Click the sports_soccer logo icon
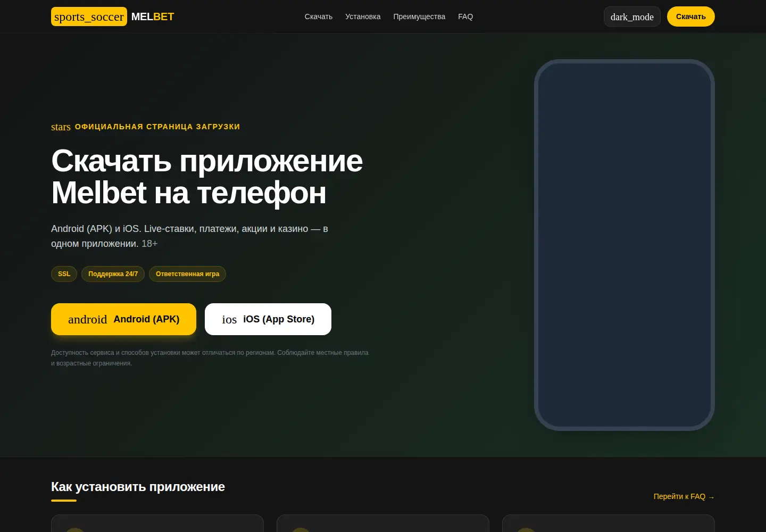 click(x=89, y=16)
